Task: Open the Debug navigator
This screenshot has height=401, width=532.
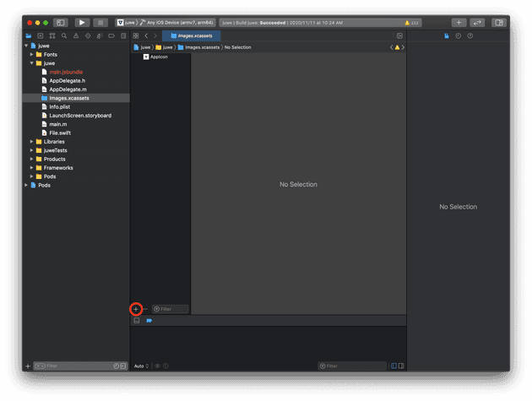Action: click(x=100, y=36)
